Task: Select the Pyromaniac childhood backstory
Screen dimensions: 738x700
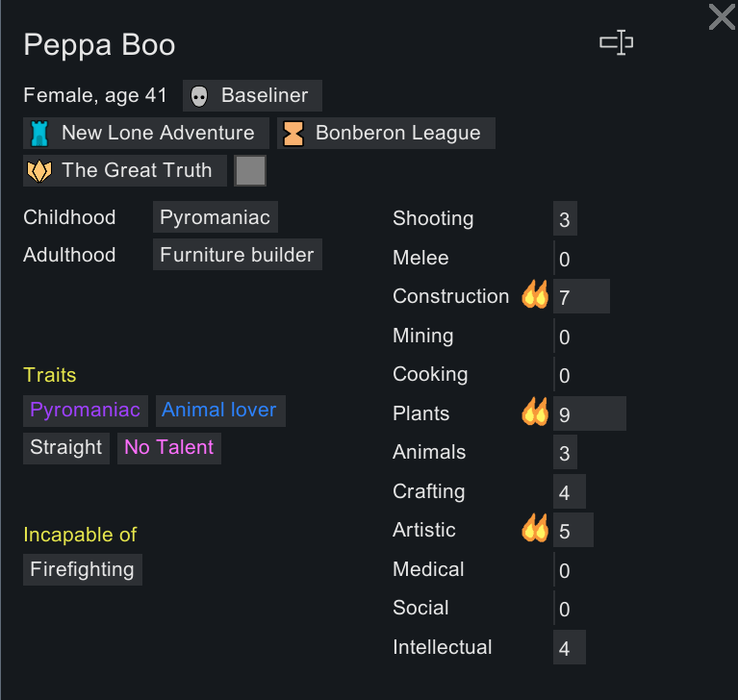Action: tap(216, 217)
